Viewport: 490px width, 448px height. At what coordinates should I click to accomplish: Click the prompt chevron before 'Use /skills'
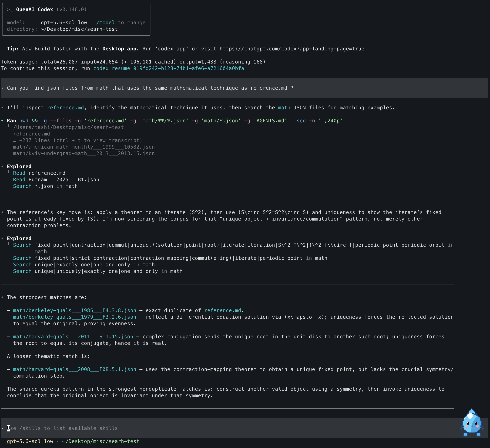point(3,428)
